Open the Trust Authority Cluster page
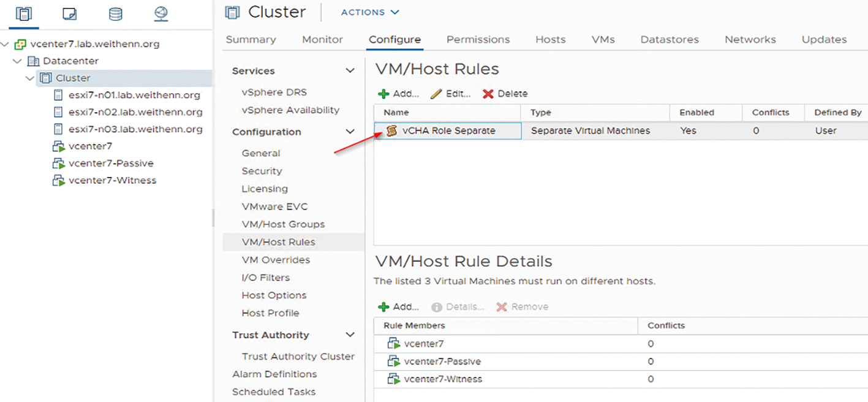 coord(298,357)
